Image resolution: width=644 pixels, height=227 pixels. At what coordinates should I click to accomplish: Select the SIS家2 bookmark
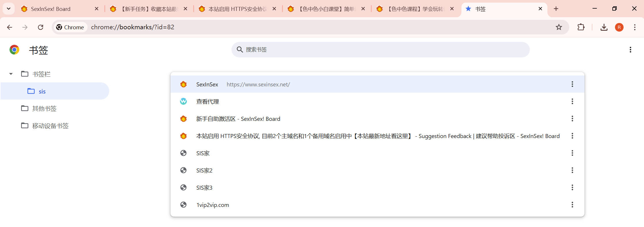tap(377, 170)
